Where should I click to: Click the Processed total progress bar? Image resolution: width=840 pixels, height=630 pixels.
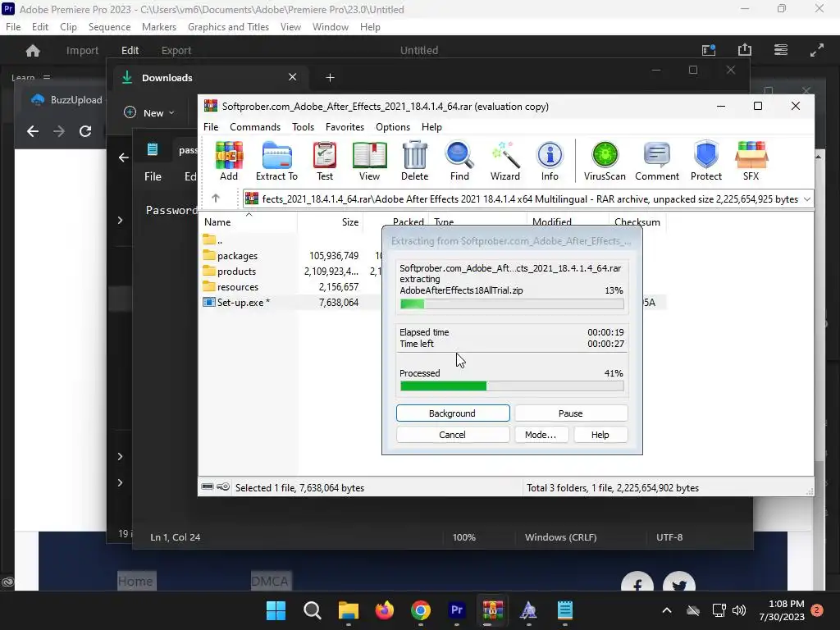point(512,386)
